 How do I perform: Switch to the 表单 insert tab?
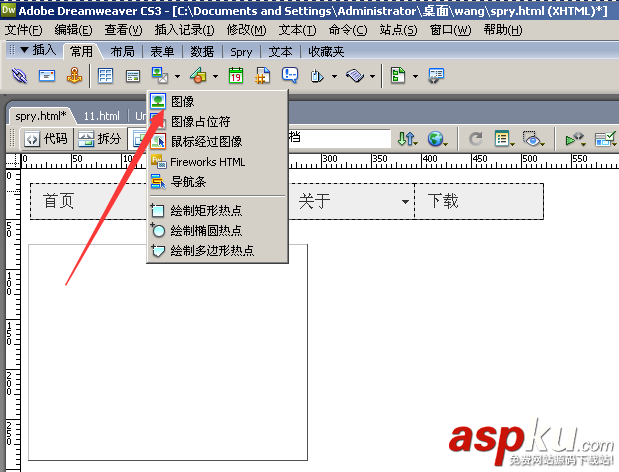(x=162, y=51)
